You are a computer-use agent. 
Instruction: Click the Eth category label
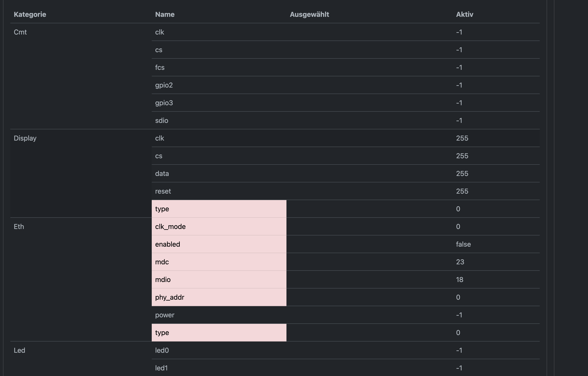[x=19, y=226]
